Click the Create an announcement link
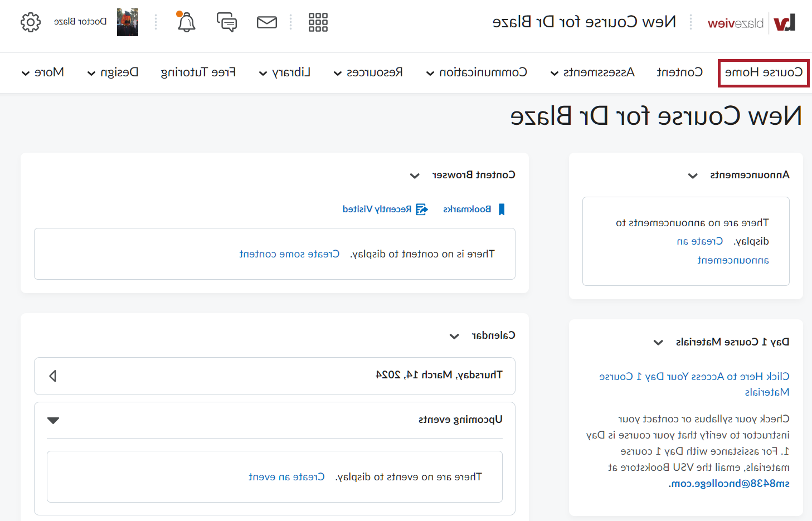 coord(723,251)
